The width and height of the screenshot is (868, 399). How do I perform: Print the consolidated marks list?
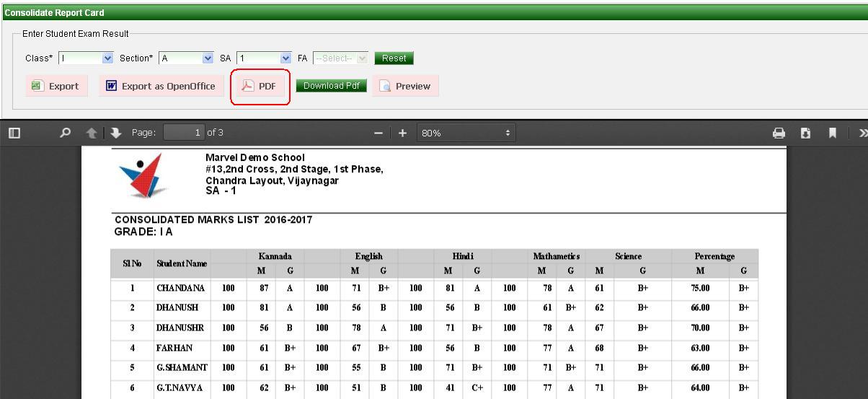pos(779,133)
